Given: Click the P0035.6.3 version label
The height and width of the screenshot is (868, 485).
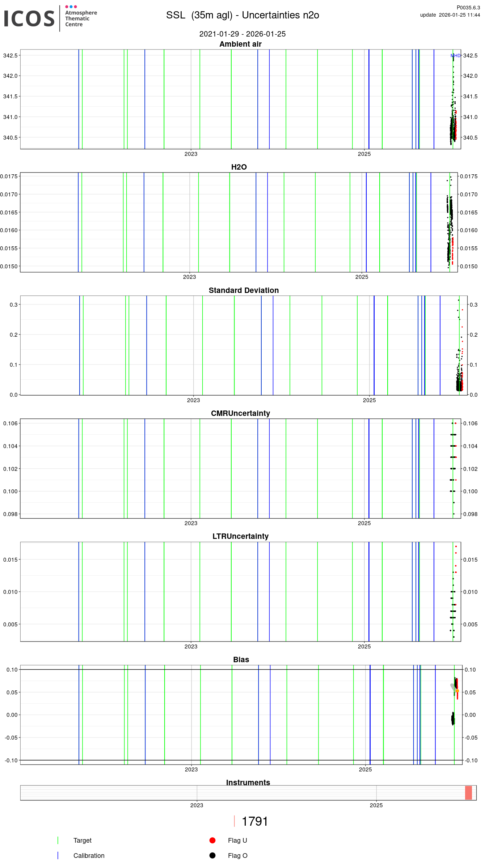Looking at the screenshot, I should click(468, 8).
